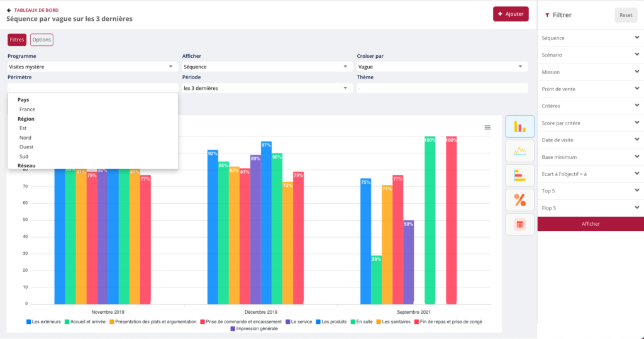Select the bar chart view icon
The height and width of the screenshot is (339, 644).
[x=519, y=126]
